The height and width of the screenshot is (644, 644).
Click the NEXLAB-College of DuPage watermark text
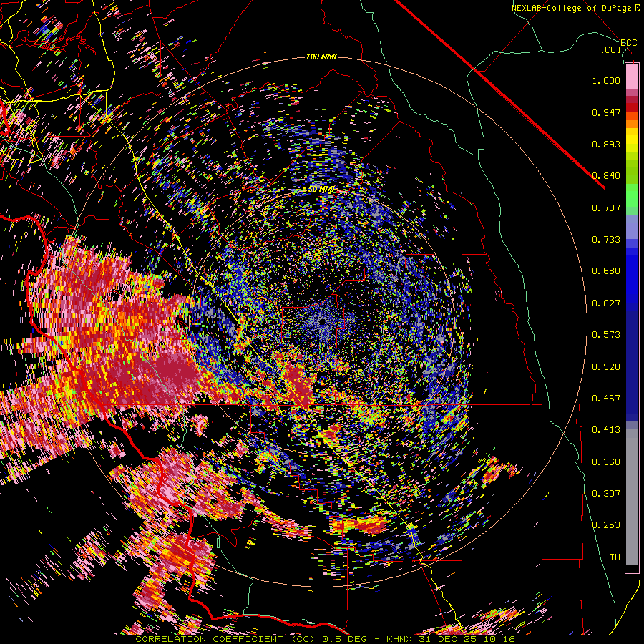(575, 8)
